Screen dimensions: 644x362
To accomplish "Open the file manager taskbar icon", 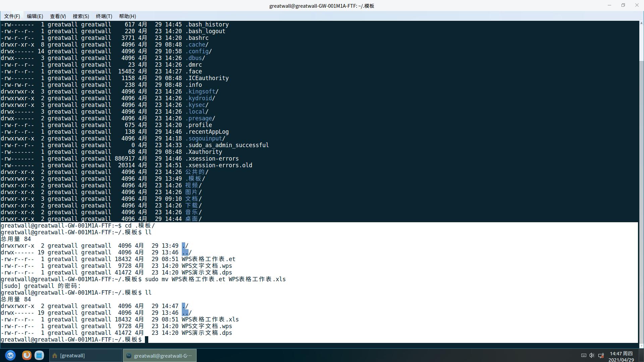I will [39, 355].
